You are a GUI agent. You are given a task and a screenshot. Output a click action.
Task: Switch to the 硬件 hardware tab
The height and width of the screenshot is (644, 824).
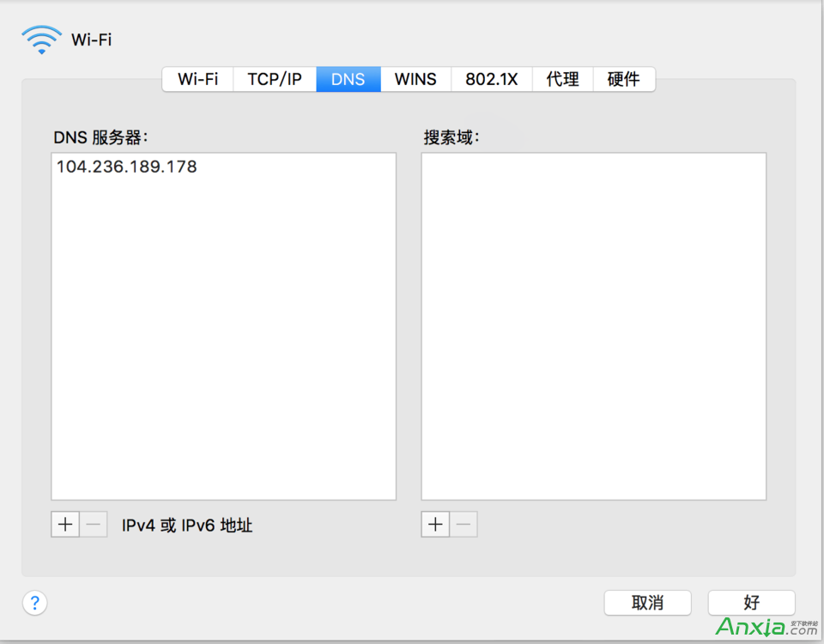[624, 79]
